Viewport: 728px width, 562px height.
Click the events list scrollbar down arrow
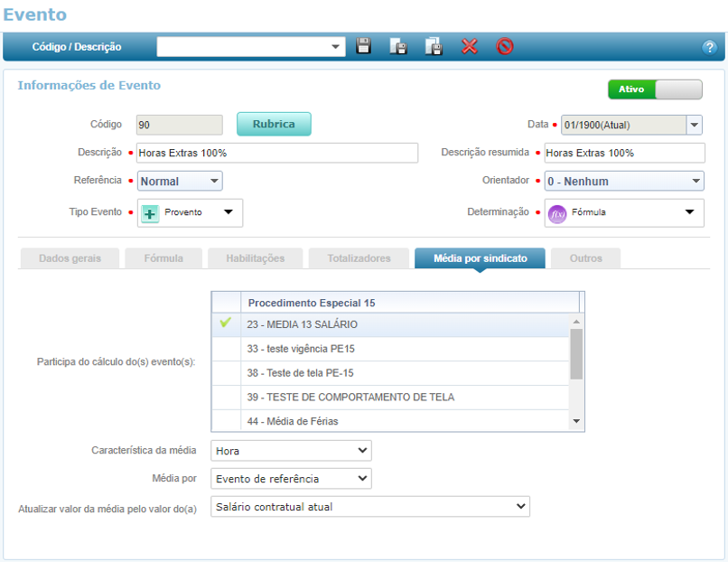[x=576, y=422]
